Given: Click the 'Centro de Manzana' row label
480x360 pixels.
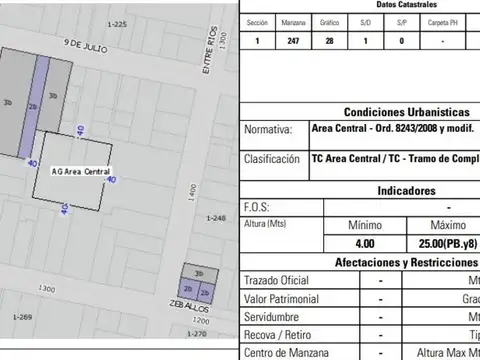Looking at the screenshot, I should 286,353.
